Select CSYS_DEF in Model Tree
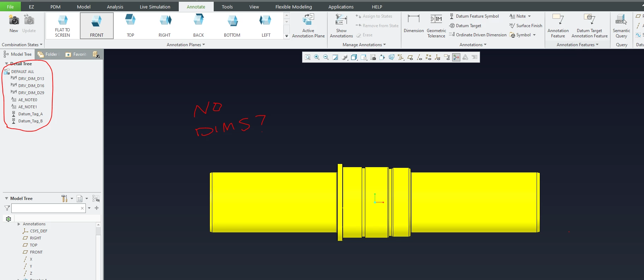 point(39,231)
